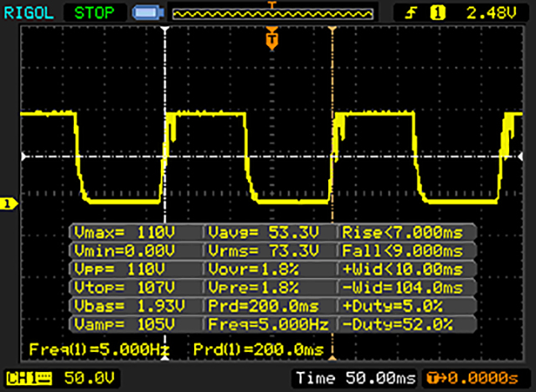Click the yellow channel 1 trigger source badge
The image size is (536, 392).
437,13
